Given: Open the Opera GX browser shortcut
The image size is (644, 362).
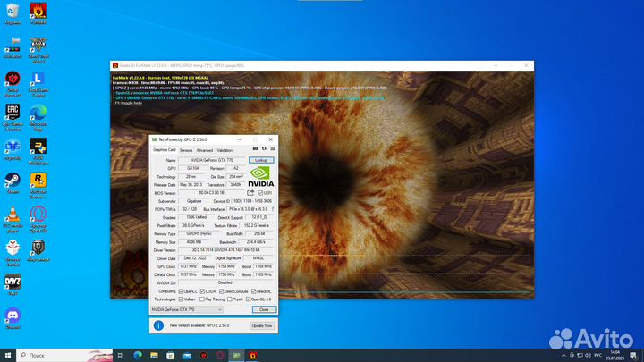Looking at the screenshot, I should coord(38,219).
